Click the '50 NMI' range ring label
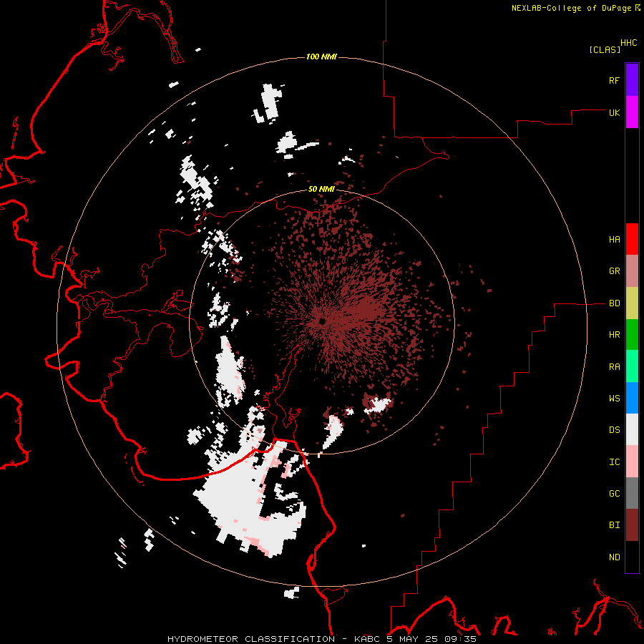The width and height of the screenshot is (644, 644). [x=321, y=189]
